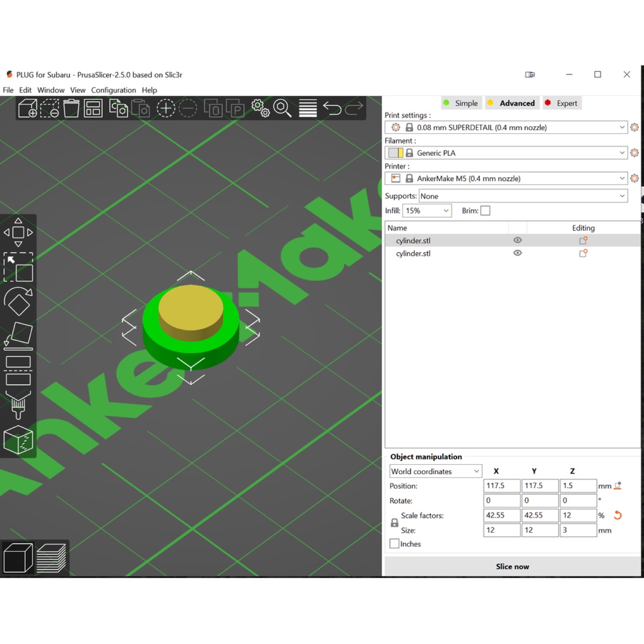Open Search with the magnifier icon
This screenshot has width=644, height=644.
click(282, 109)
